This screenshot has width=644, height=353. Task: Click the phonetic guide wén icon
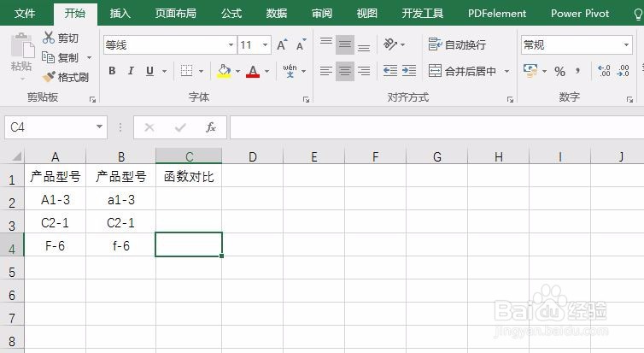point(290,71)
